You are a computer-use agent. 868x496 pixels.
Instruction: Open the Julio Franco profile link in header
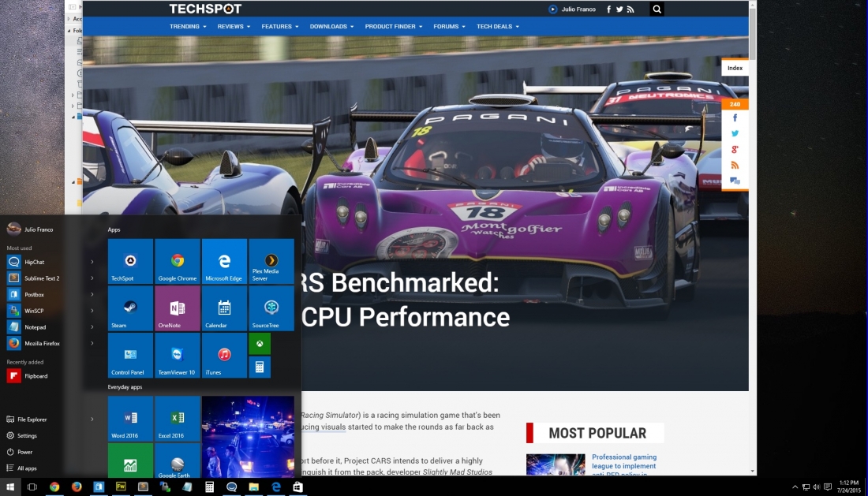pyautogui.click(x=572, y=9)
